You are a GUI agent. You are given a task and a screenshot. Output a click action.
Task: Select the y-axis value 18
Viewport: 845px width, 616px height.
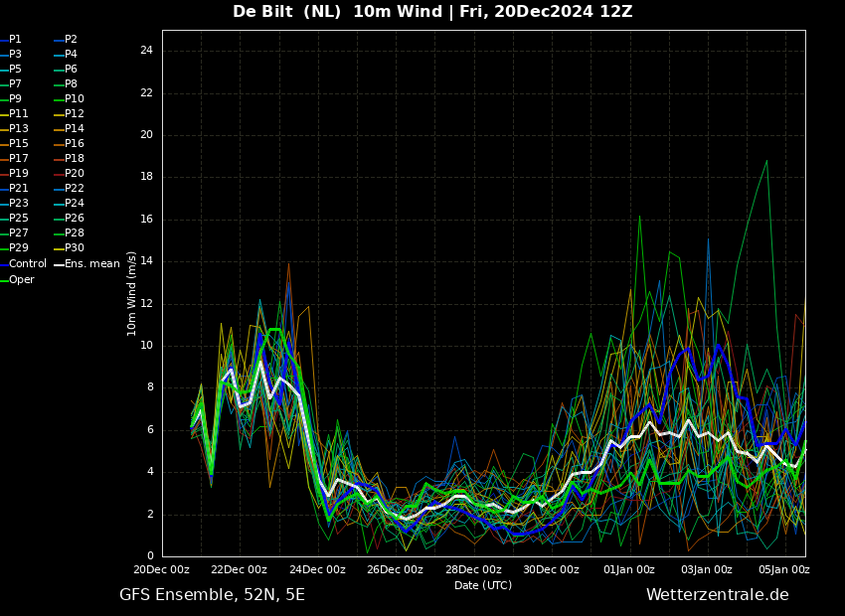click(146, 177)
